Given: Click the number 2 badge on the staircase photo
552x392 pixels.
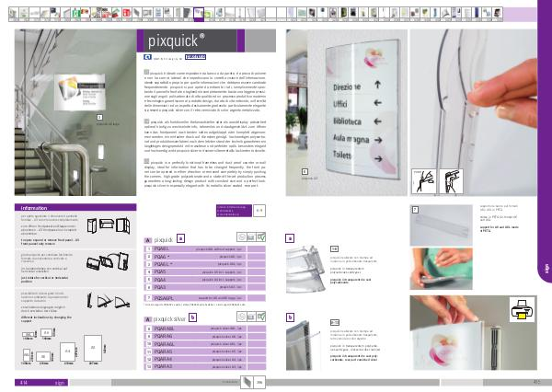Looking at the screenshot, I should point(99,118).
